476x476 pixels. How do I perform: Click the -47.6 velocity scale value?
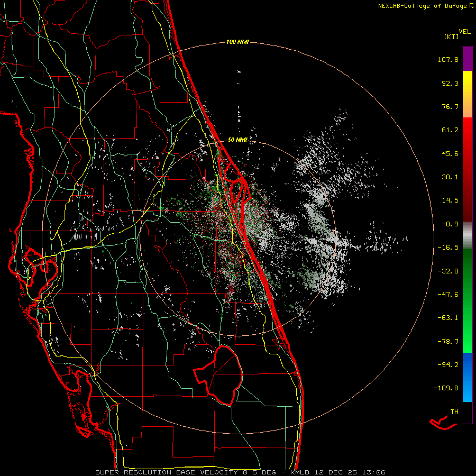pos(448,295)
